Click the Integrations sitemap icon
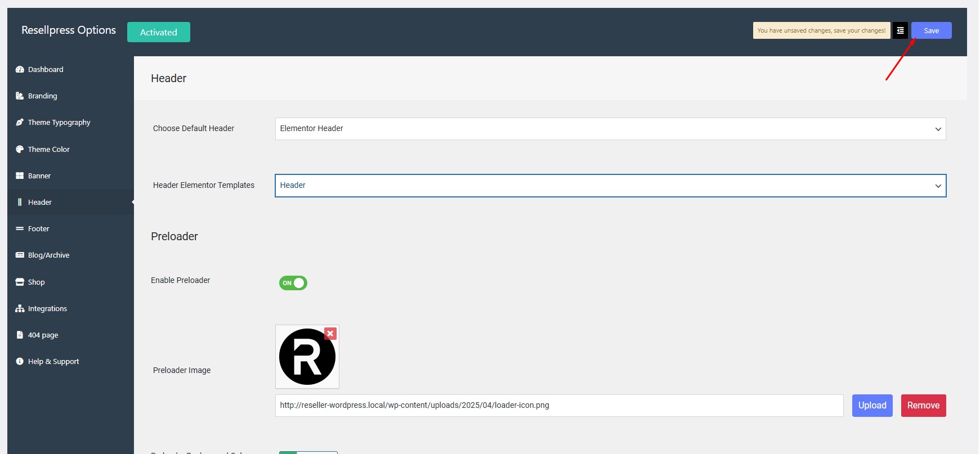This screenshot has width=980, height=454. click(20, 309)
